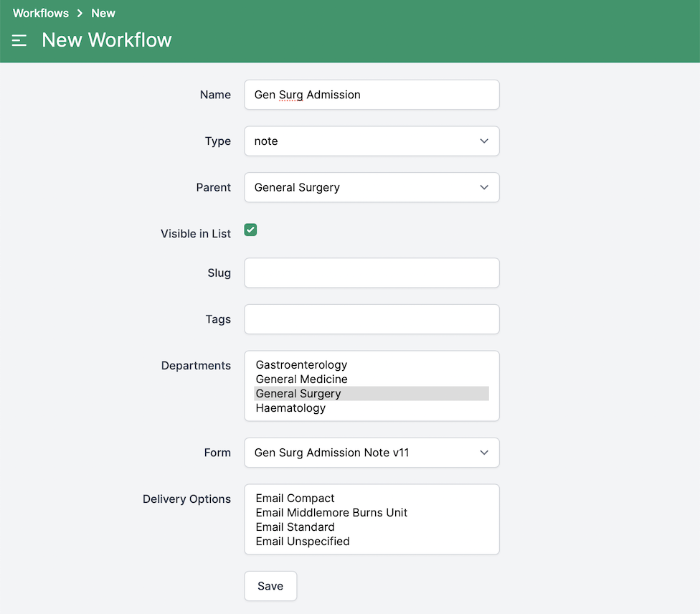The image size is (700, 614).
Task: Select Email Compact delivery option
Action: (295, 499)
